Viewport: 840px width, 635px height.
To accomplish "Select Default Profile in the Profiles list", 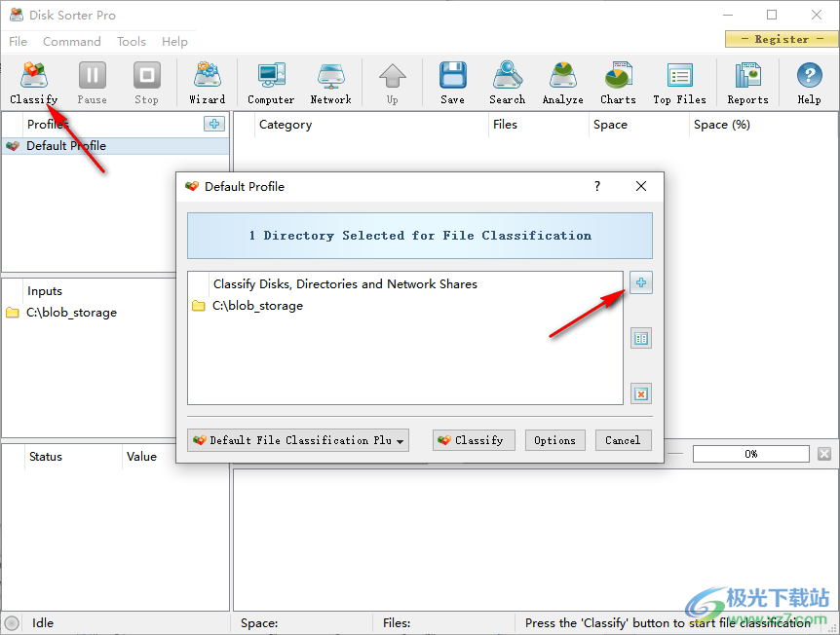I will 116,146.
